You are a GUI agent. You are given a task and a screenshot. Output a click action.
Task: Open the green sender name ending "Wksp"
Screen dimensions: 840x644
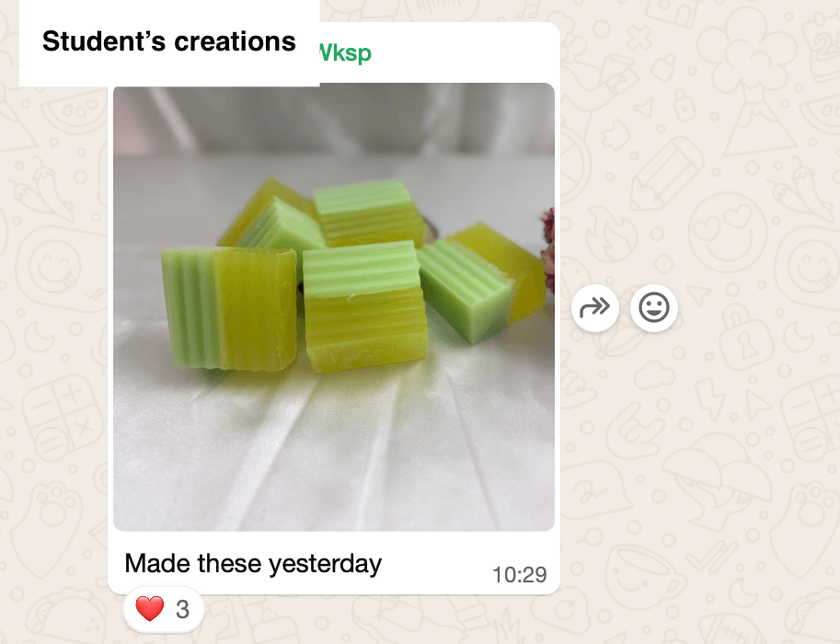[345, 53]
